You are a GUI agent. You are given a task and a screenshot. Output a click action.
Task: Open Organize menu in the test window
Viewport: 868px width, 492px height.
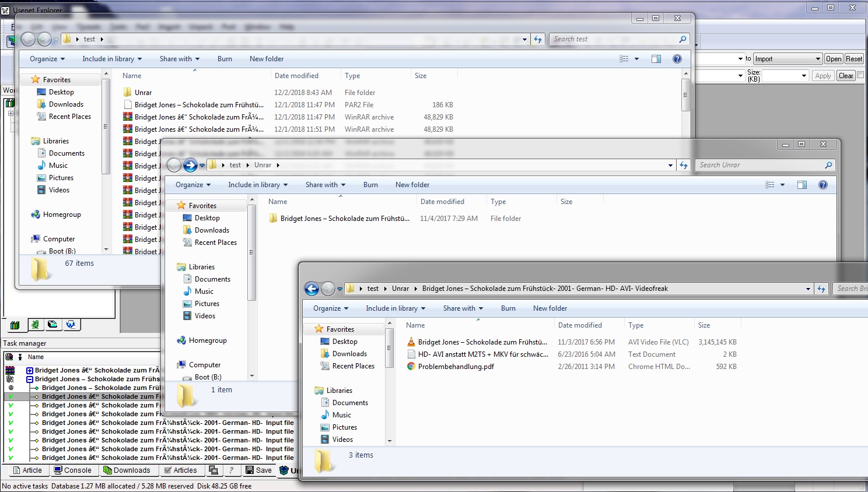pyautogui.click(x=47, y=59)
